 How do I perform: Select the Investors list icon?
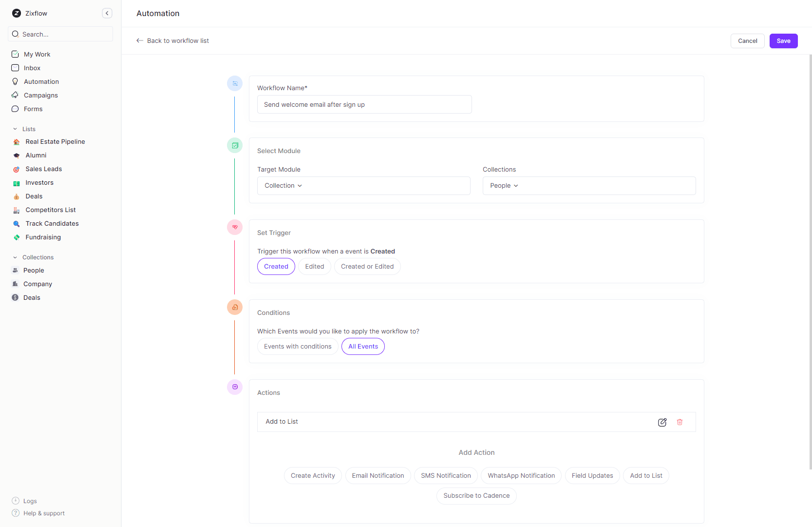(16, 182)
